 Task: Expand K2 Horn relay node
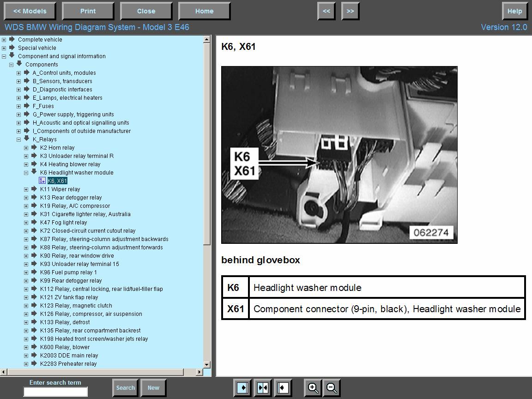pyautogui.click(x=26, y=148)
